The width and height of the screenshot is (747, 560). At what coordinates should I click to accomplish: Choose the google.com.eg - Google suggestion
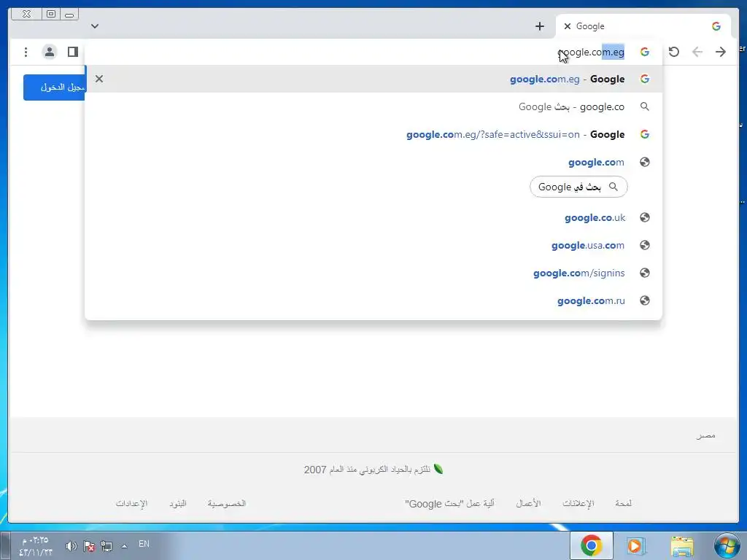tap(373, 79)
